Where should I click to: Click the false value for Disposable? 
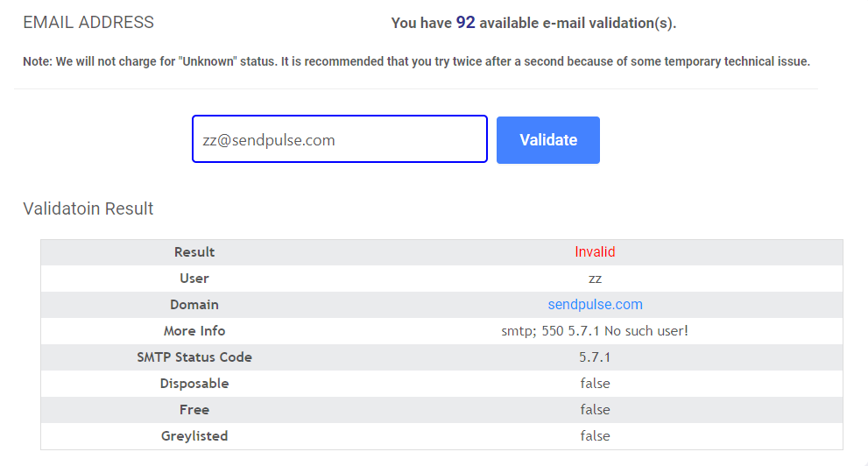(x=595, y=384)
